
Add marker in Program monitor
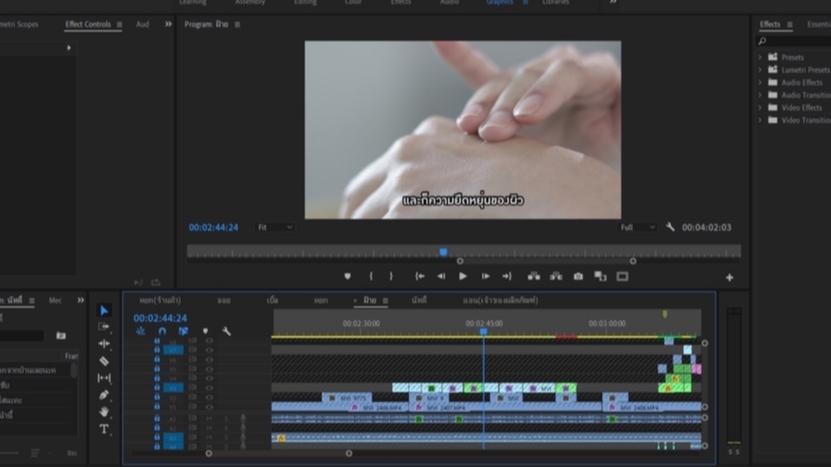coord(348,276)
